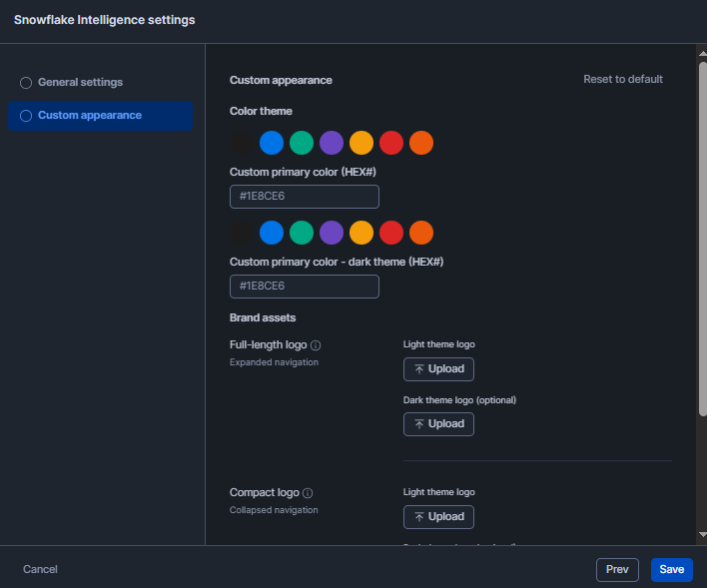Pick red swatch in light theme row

391,143
